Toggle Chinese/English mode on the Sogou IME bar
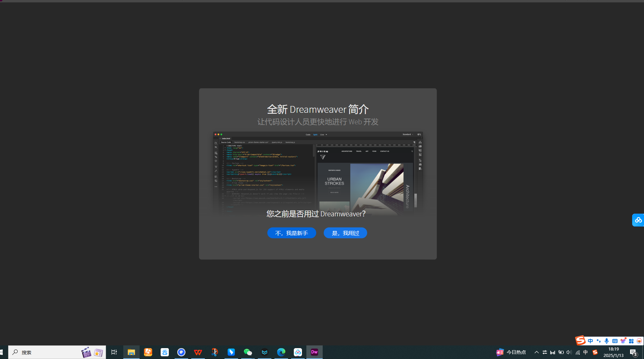The width and height of the screenshot is (644, 359). (x=590, y=341)
